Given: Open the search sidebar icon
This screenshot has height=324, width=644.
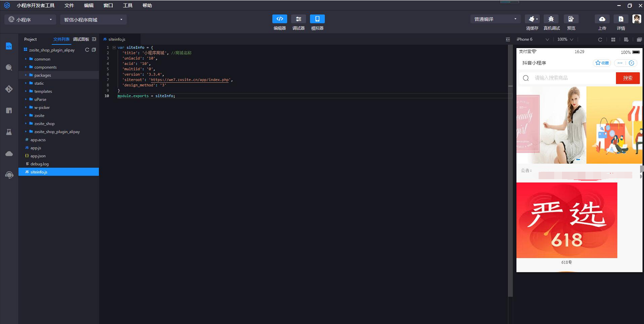Looking at the screenshot, I should click(x=9, y=68).
